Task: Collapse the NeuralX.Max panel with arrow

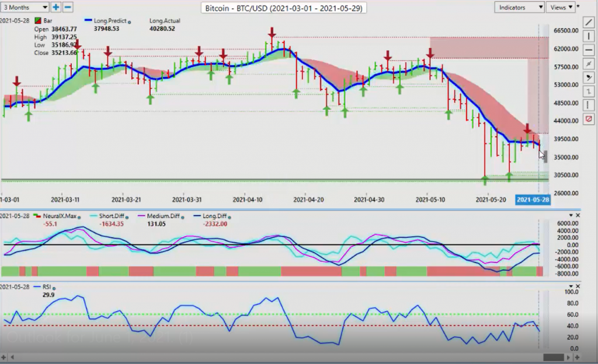Action: click(x=571, y=215)
